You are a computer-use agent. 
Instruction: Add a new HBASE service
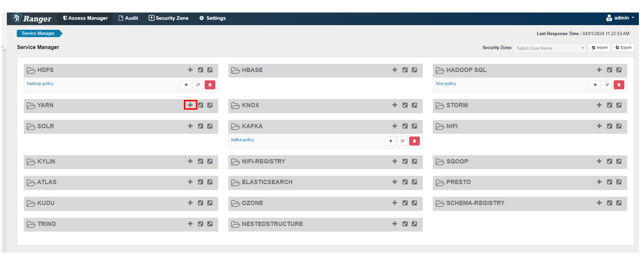395,70
